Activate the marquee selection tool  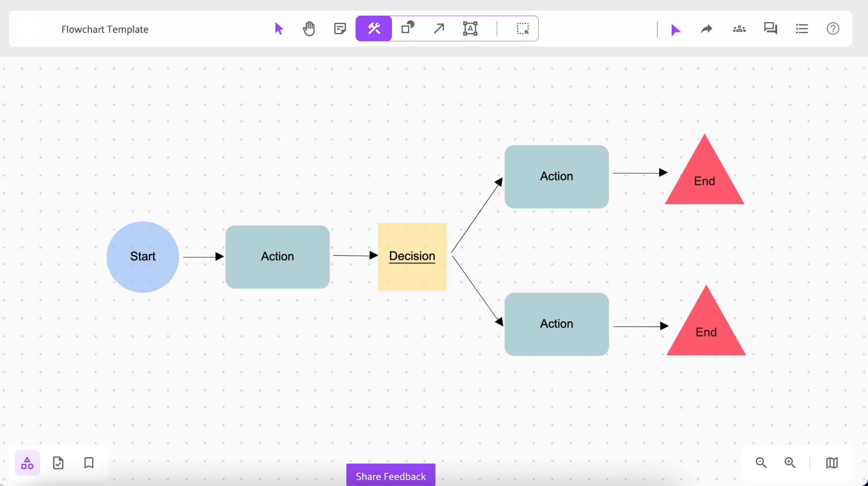(x=522, y=28)
